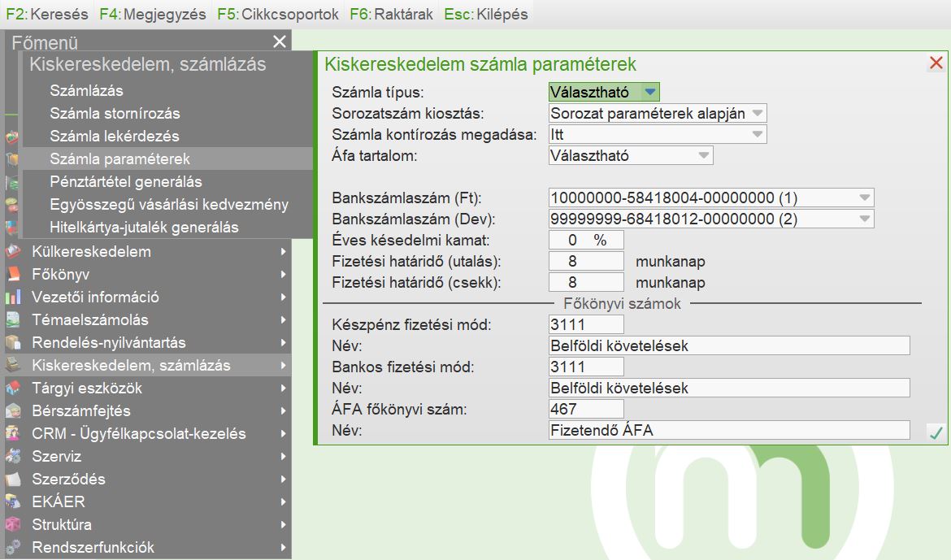Select Számla paraméterek menu item
Screen dimensions: 951x560
pyautogui.click(x=166, y=159)
